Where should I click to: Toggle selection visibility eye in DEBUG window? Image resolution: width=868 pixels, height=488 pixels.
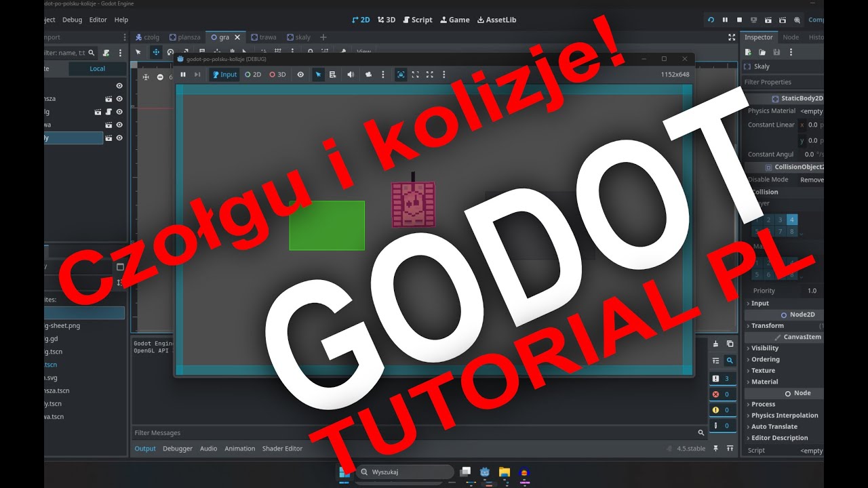coord(300,75)
